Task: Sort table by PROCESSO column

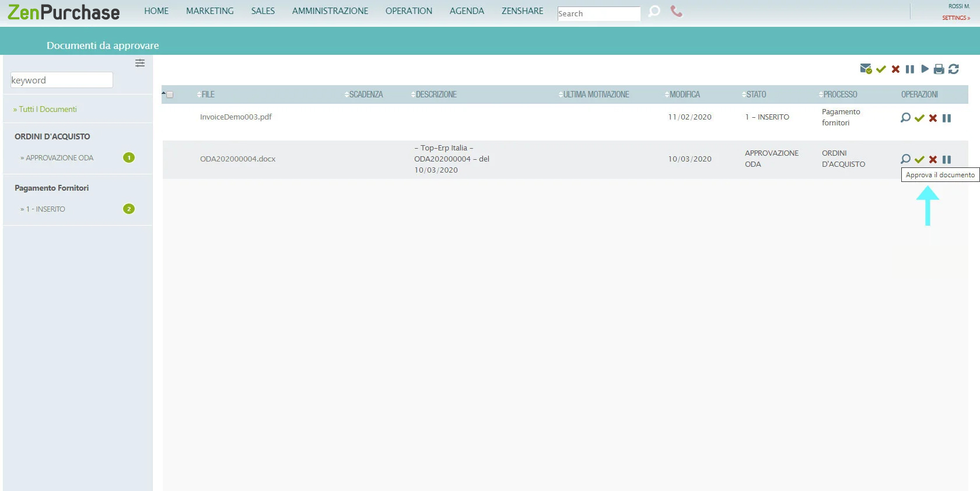Action: click(838, 94)
